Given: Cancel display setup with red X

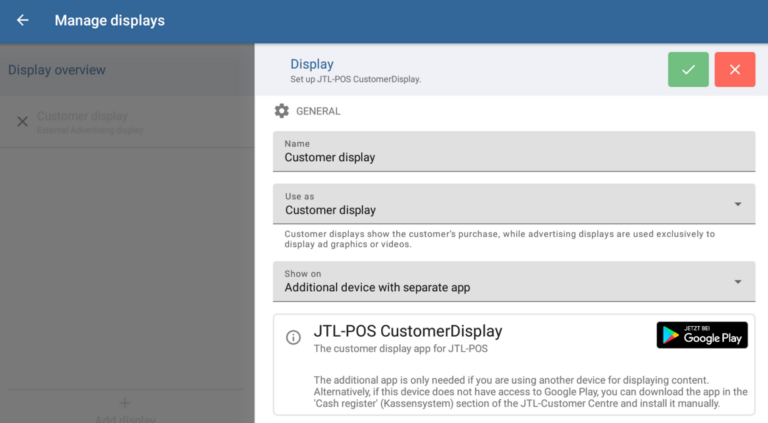Looking at the screenshot, I should tap(735, 70).
